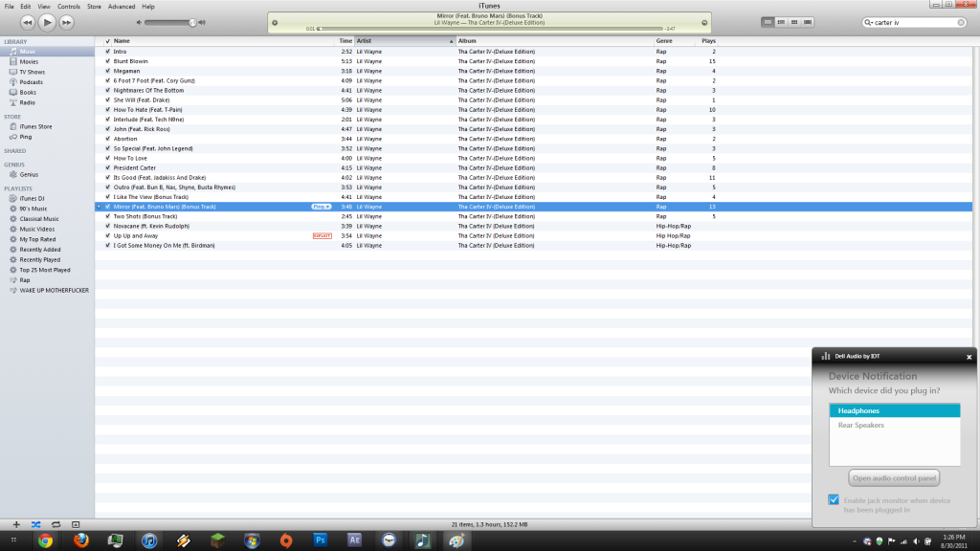This screenshot has height=551, width=980.
Task: Open the Controls menu
Action: [x=69, y=7]
